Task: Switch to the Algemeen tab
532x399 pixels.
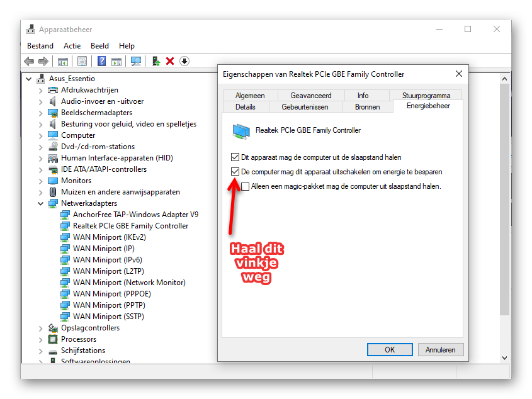Action: pyautogui.click(x=250, y=95)
